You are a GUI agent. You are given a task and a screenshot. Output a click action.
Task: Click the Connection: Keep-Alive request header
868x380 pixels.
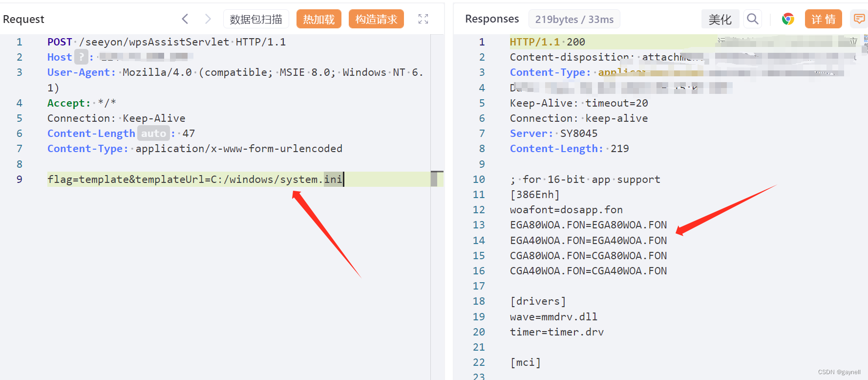click(x=116, y=118)
